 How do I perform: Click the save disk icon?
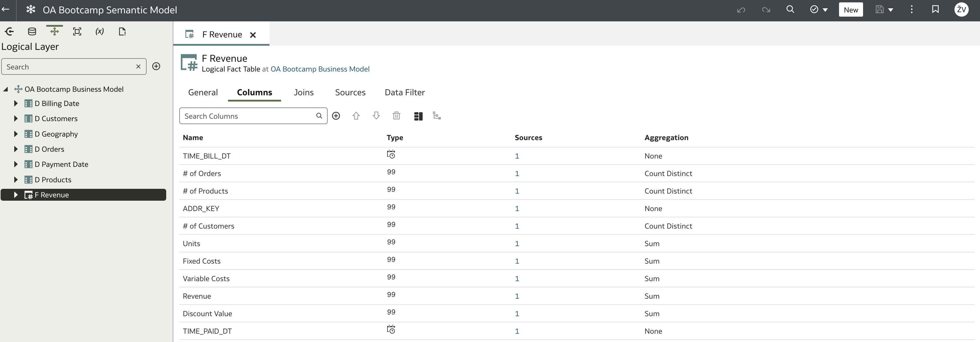[x=879, y=9]
